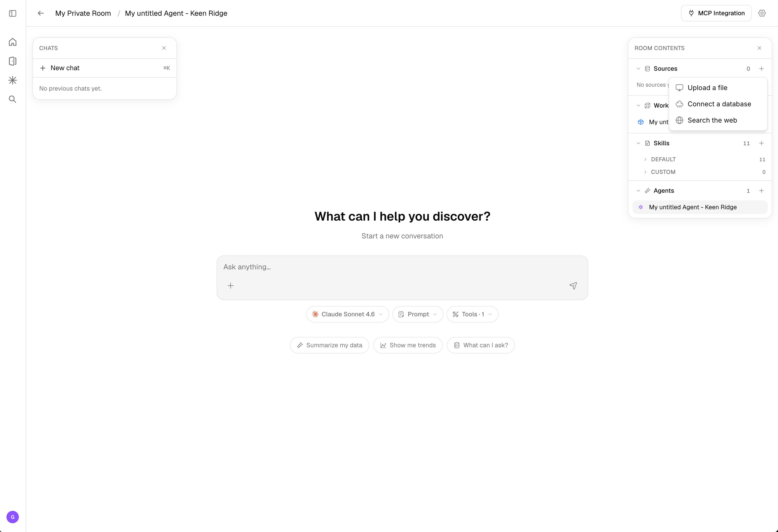The image size is (778, 532).
Task: Send the message with paper plane icon
Action: (x=573, y=286)
